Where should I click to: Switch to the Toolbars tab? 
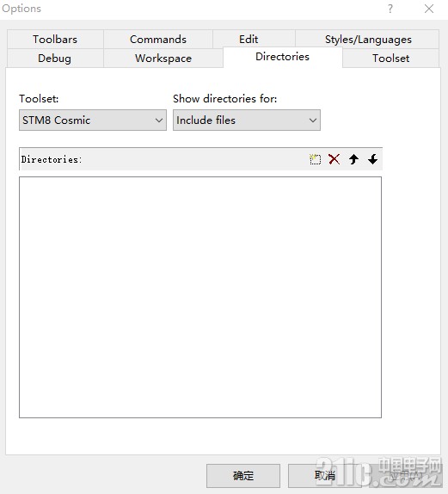(x=55, y=40)
